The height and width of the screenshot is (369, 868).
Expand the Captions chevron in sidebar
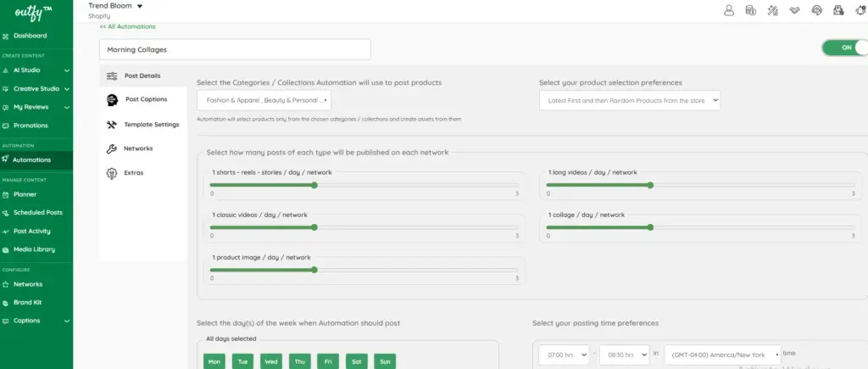point(67,321)
